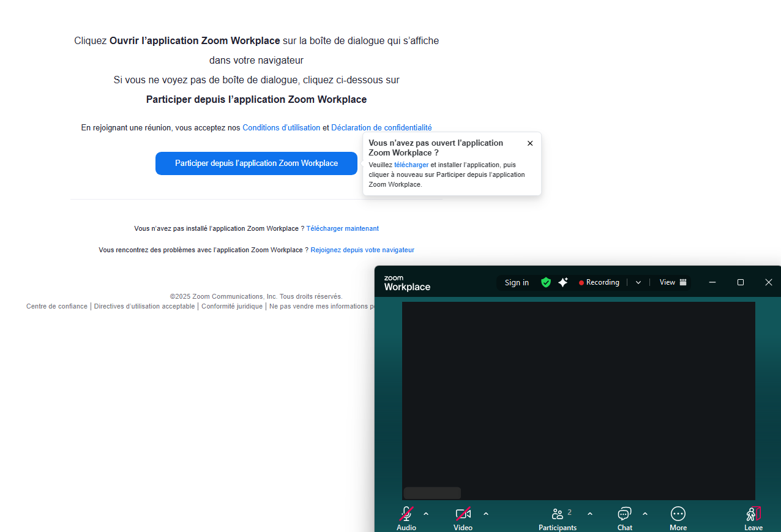The image size is (781, 532).
Task: Open the Centre de confiance footer link
Action: click(57, 306)
